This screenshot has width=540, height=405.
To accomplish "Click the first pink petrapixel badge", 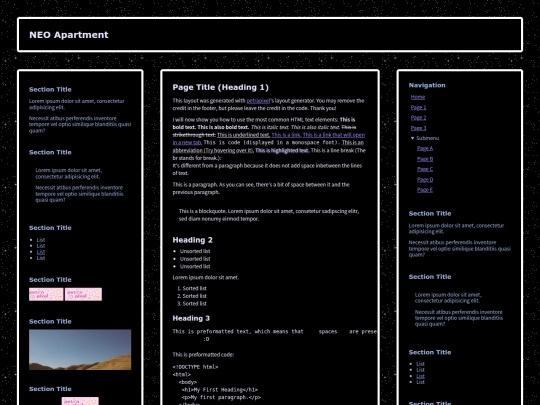I will point(46,294).
